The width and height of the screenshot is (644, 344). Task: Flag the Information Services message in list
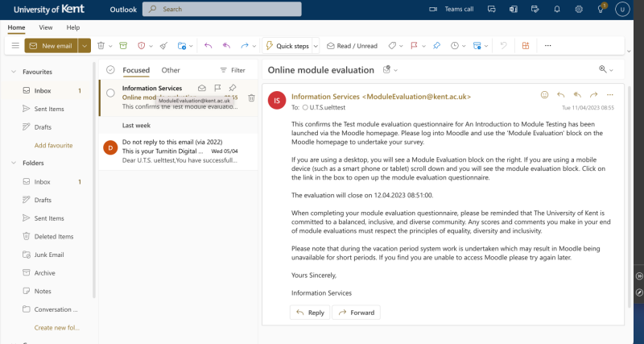click(x=217, y=88)
